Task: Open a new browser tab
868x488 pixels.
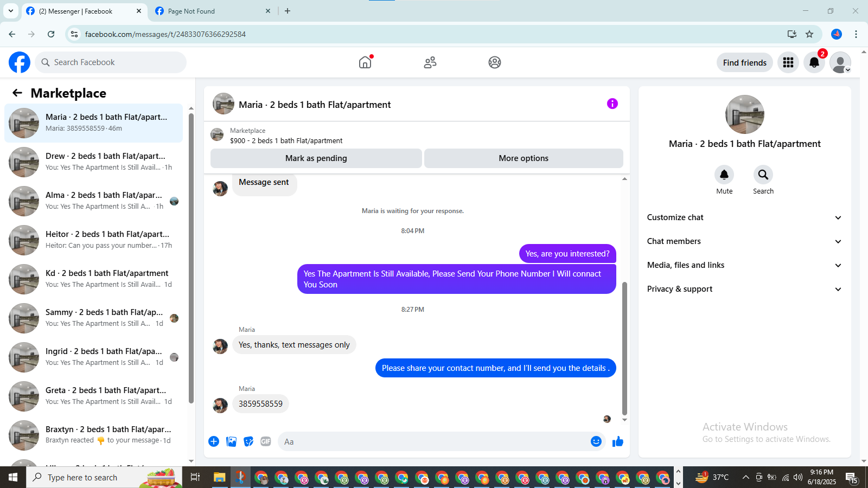Action: [288, 11]
